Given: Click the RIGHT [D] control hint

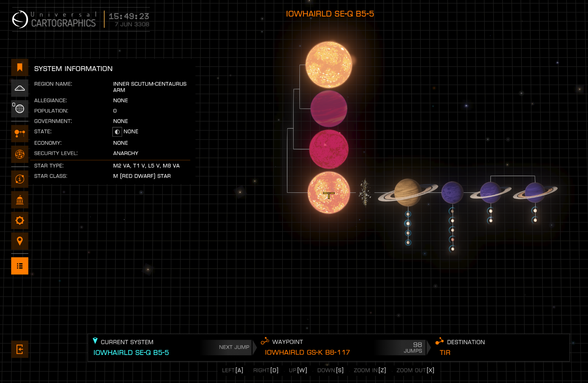Looking at the screenshot, I should pos(266,370).
